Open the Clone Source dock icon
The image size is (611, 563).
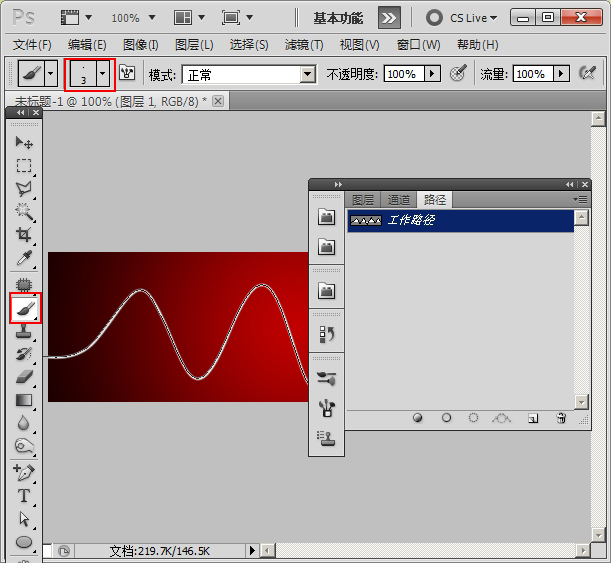327,439
